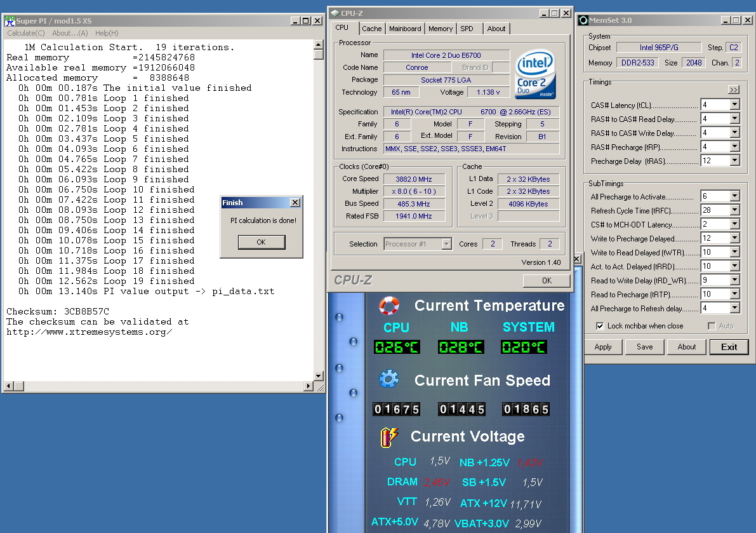Click the Intel Core 2 Duo logo

[x=535, y=74]
